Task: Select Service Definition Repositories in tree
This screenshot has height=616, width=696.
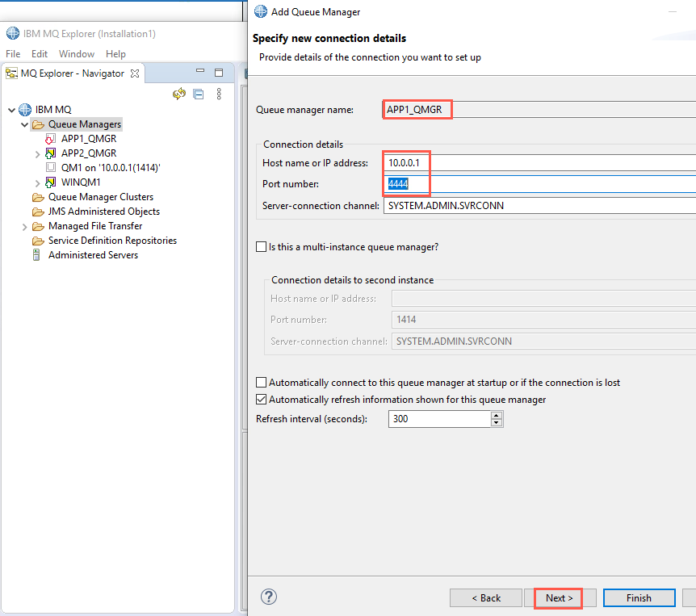Action: point(112,241)
